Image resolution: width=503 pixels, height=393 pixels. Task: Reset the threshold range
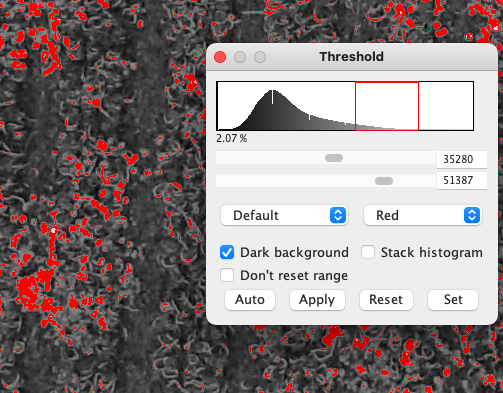click(386, 300)
